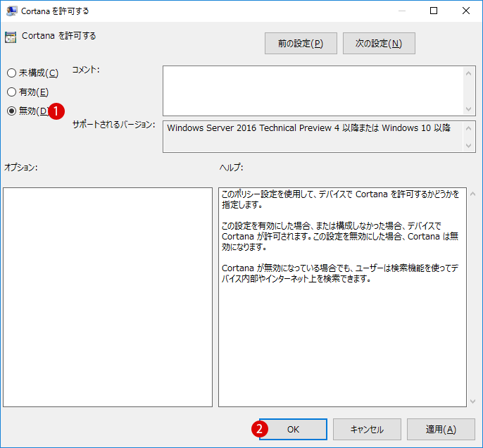The height and width of the screenshot is (448, 483).
Task: Click the オプション: label
Action: 20,168
